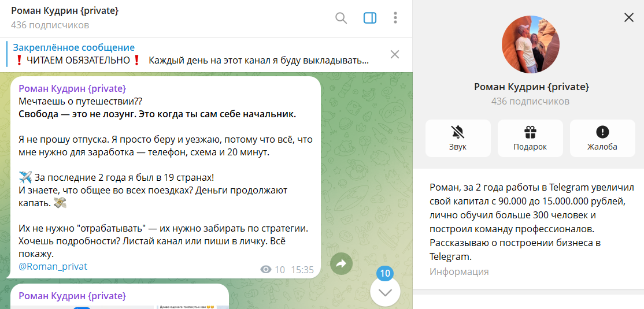This screenshot has height=309, width=644.
Task: Click the sender name on first message
Action: click(72, 88)
